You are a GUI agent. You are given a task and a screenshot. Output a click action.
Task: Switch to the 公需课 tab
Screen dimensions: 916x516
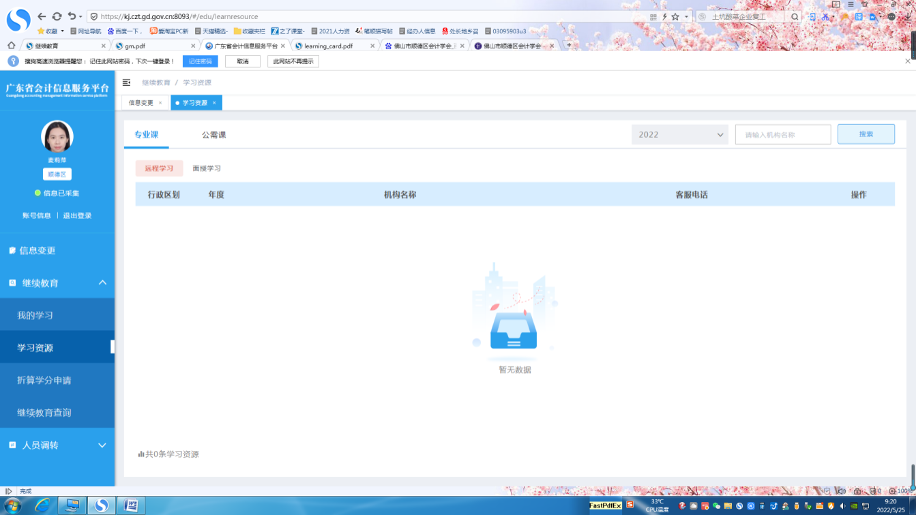[214, 134]
